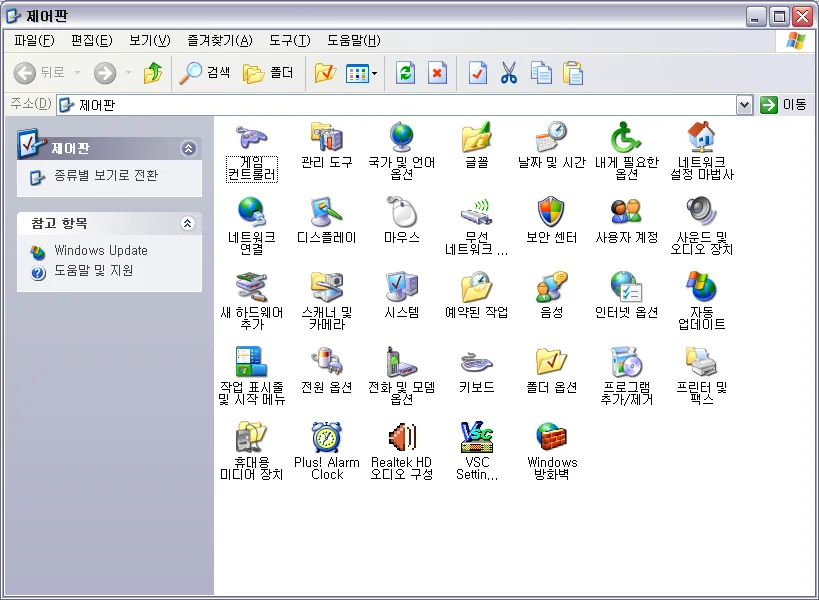Viewport: 819px width, 600px height.
Task: Open the Windows 방화벽 icon
Action: point(552,437)
